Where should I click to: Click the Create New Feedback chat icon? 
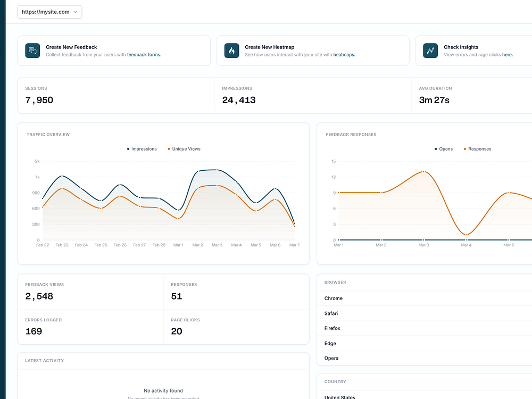[x=32, y=51]
